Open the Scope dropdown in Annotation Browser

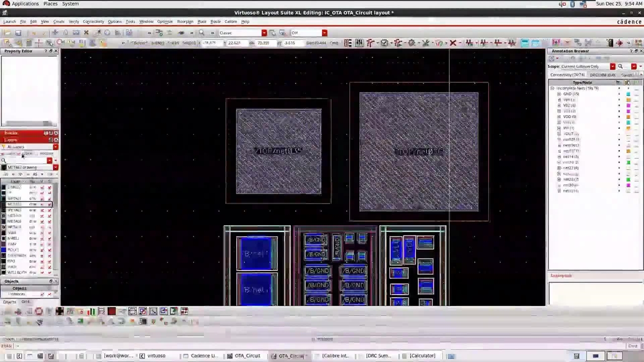612,66
